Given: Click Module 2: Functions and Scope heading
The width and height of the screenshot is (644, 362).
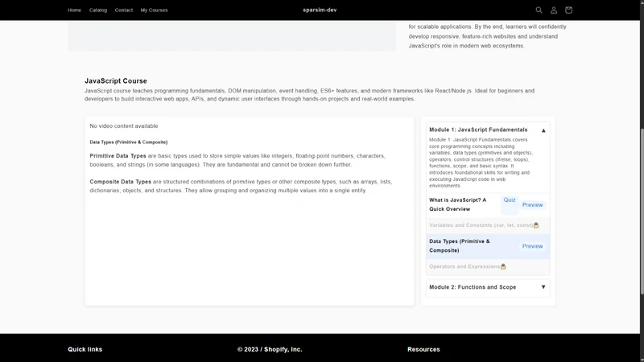Looking at the screenshot, I should [473, 287].
